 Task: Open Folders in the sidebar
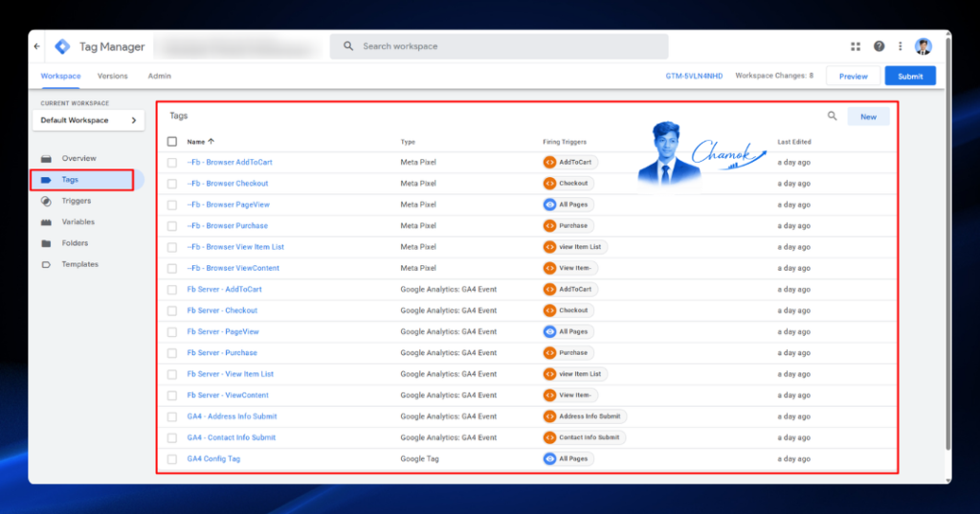[75, 243]
